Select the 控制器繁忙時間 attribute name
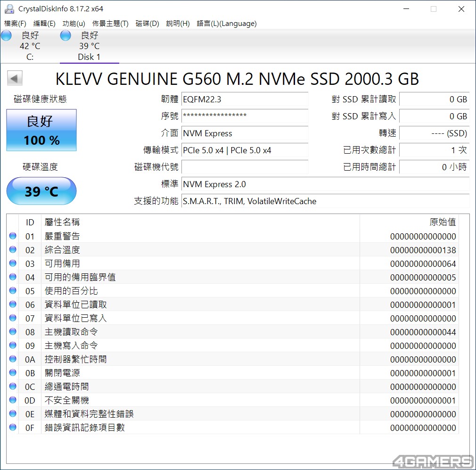 click(75, 359)
